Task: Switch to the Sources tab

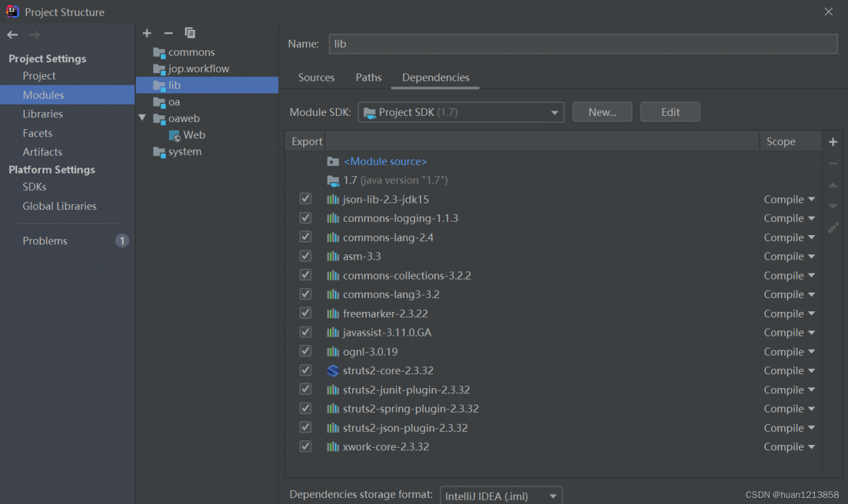Action: [317, 77]
